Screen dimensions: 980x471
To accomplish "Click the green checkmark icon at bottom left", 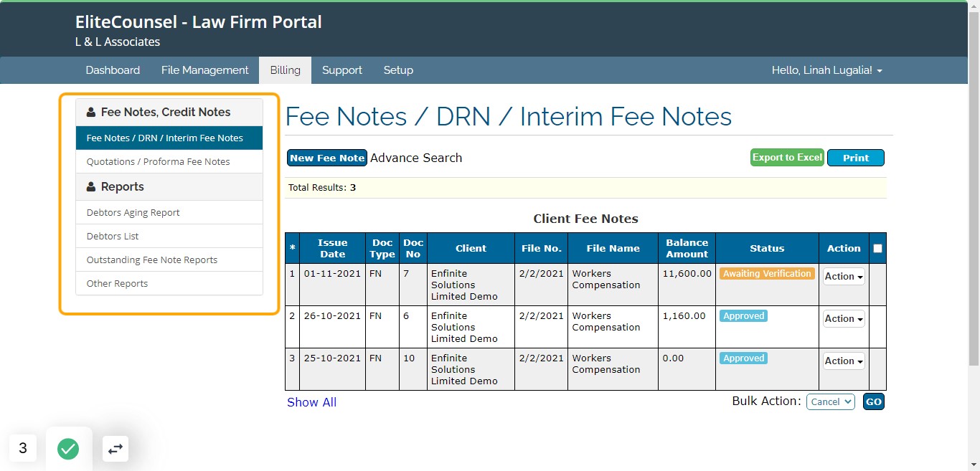I will click(x=68, y=449).
